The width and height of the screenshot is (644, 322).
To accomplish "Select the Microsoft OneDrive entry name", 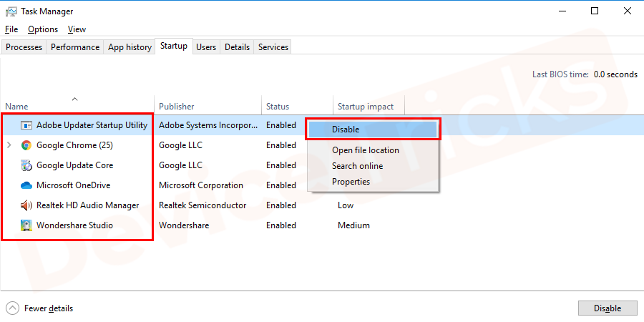I will point(74,185).
